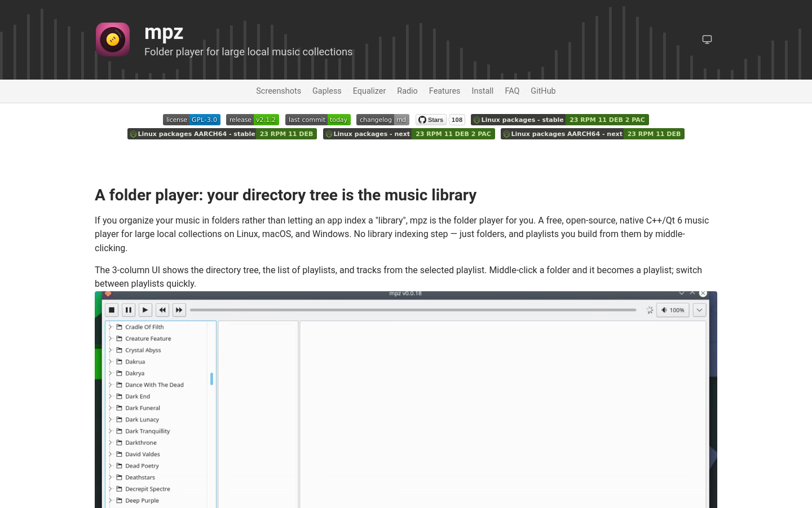
Task: Click the mpz vinyl logo icon
Action: click(x=113, y=40)
